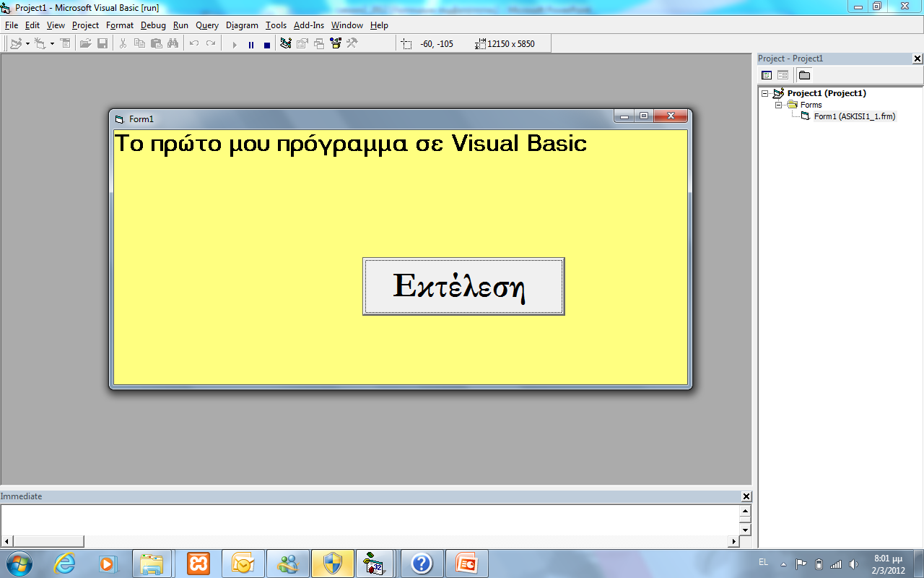The height and width of the screenshot is (578, 924).
Task: Click the Paste toolbar icon
Action: click(156, 43)
